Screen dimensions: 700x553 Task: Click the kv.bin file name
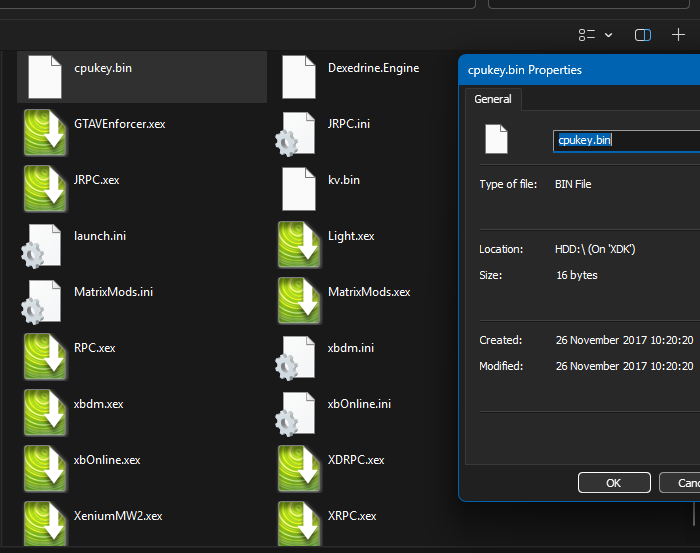[x=344, y=180]
